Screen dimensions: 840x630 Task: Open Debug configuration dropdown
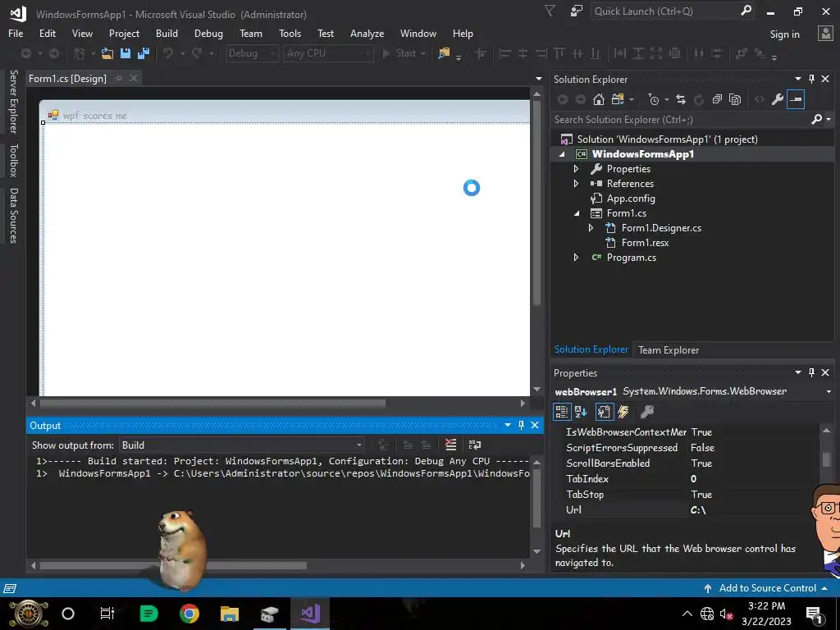pyautogui.click(x=252, y=53)
